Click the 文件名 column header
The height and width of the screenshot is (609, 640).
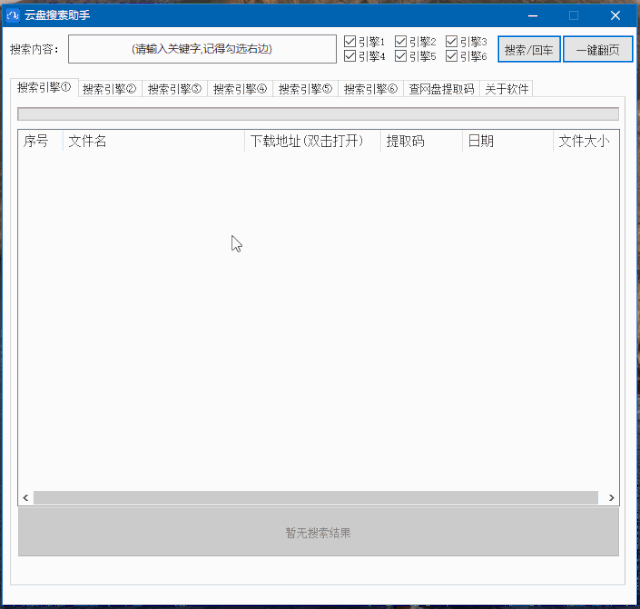(154, 141)
